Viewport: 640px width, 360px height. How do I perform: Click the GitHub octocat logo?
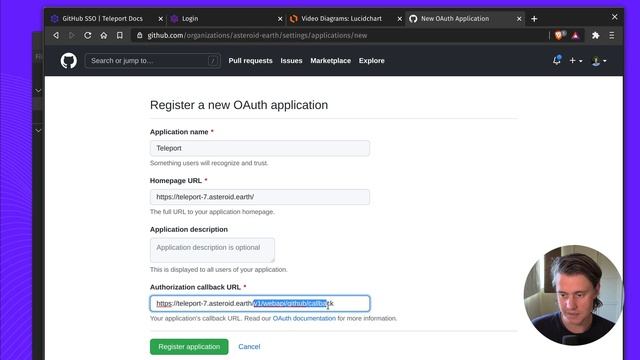click(69, 61)
